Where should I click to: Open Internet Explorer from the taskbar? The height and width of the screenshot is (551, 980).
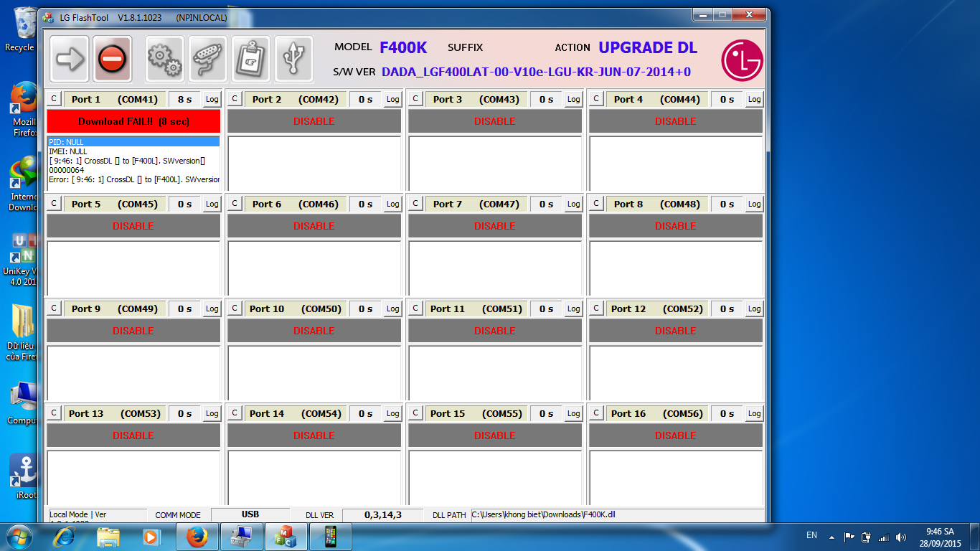(65, 537)
